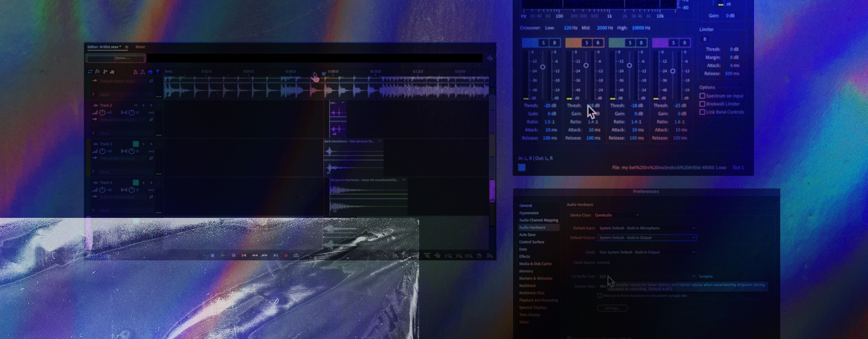Open the Device Class CoreAudio dropdown
Image resolution: width=868 pixels, height=339 pixels.
(617, 215)
